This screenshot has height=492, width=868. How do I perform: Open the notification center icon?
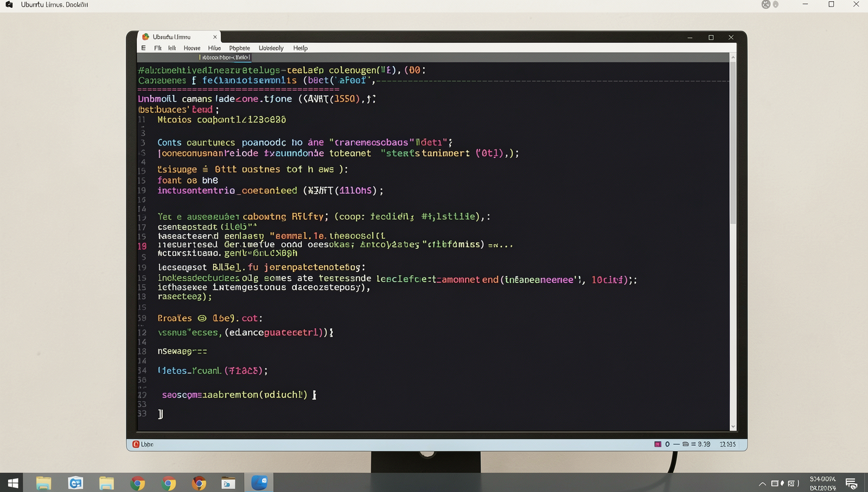(851, 483)
